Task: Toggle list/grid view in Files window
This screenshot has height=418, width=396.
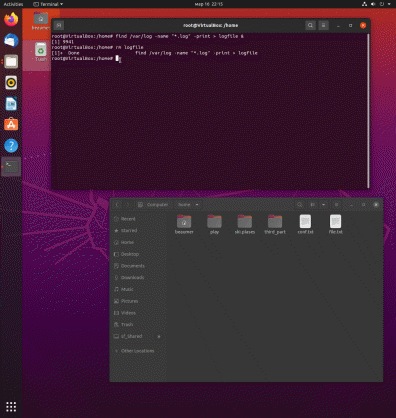Action: click(x=313, y=205)
